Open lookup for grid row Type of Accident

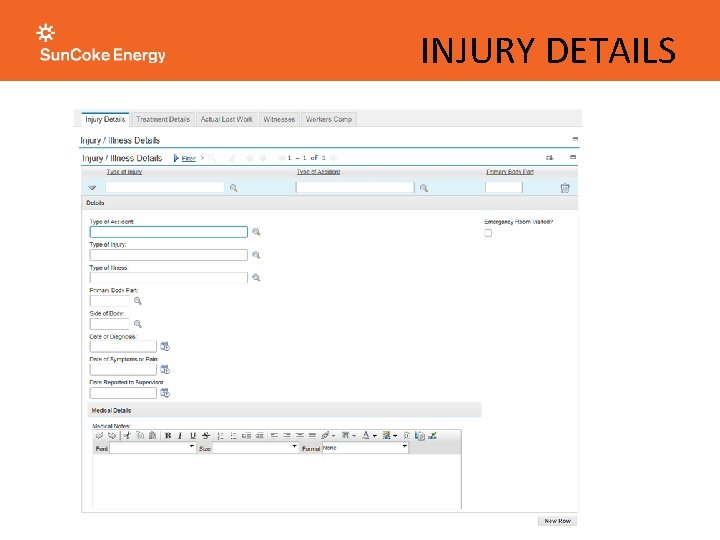click(424, 188)
